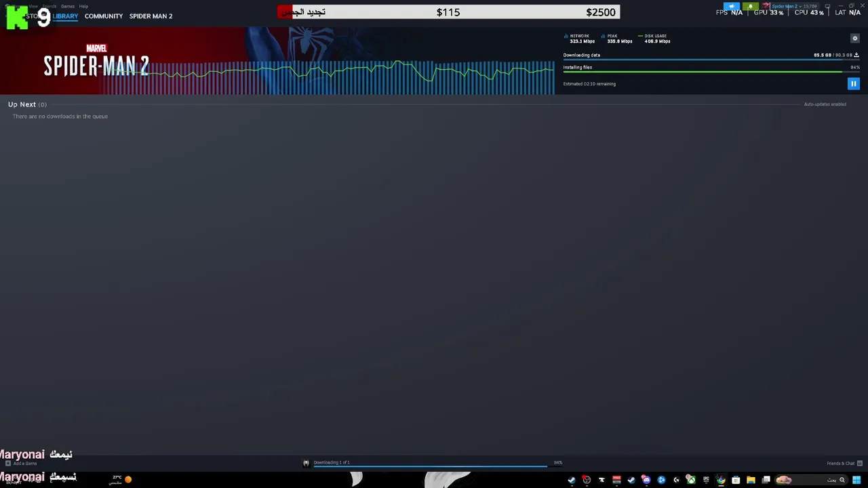
Task: Click 'Auto-updates enabled' text
Action: (825, 104)
